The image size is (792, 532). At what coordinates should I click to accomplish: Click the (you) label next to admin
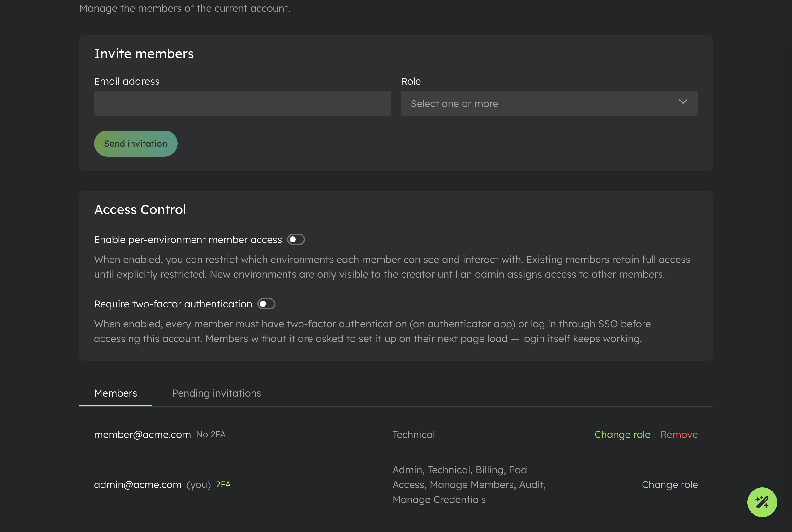tap(199, 485)
